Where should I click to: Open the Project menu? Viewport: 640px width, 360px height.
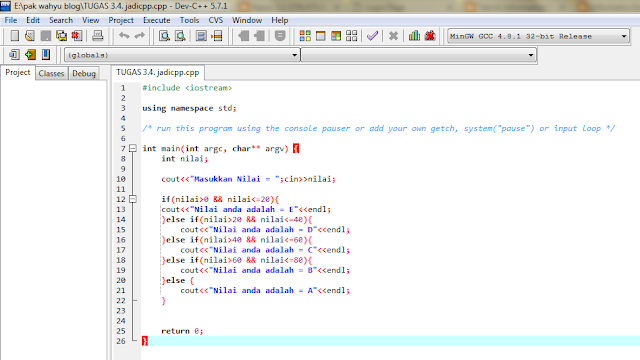[x=121, y=20]
